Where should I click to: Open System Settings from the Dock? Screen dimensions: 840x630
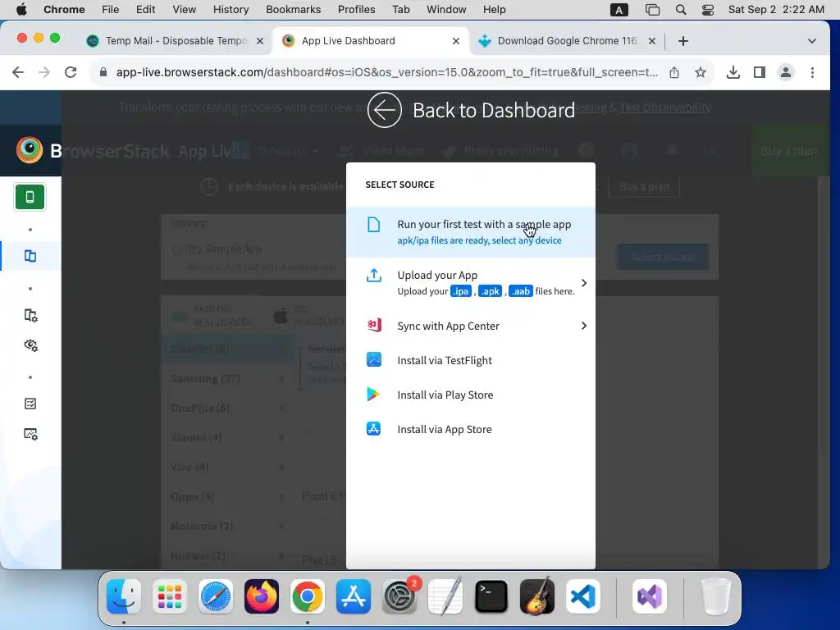point(399,596)
